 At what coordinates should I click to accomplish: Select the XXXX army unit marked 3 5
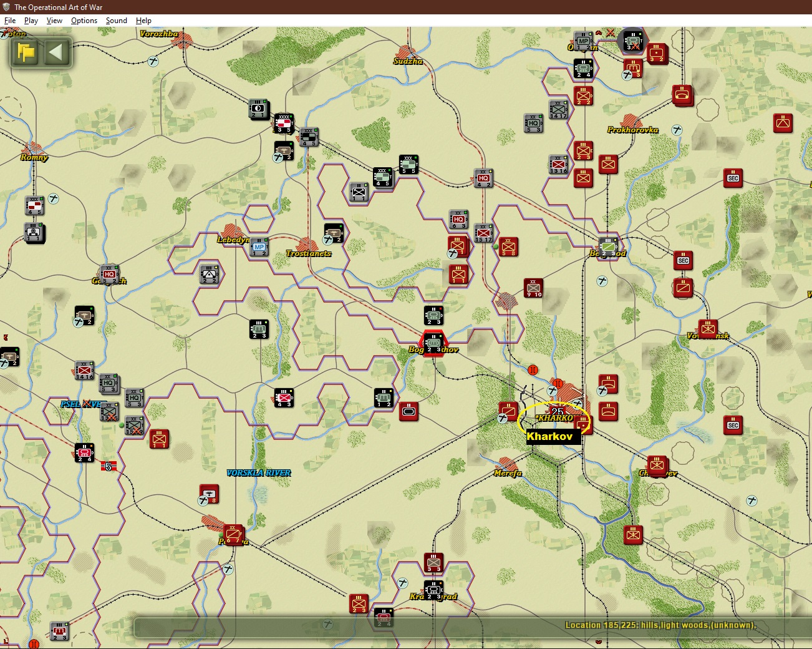[x=284, y=124]
